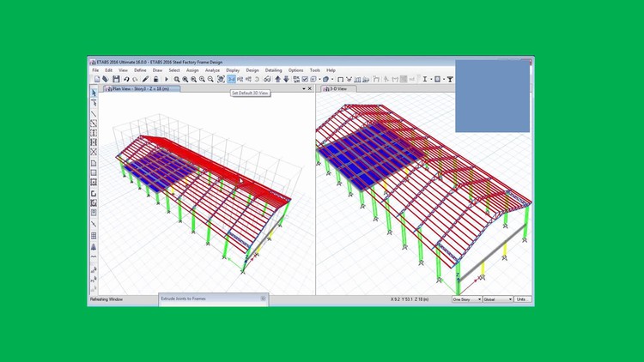Open the Define menu
The image size is (644, 362).
coord(140,70)
